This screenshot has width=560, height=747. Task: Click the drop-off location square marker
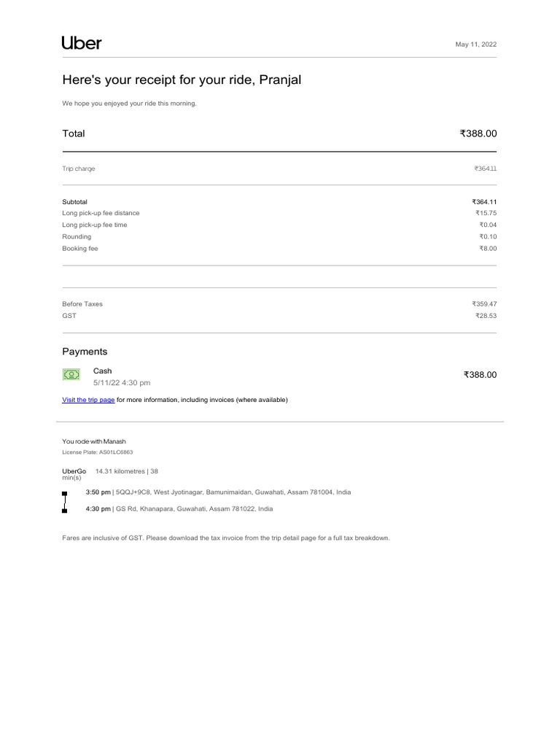65,510
